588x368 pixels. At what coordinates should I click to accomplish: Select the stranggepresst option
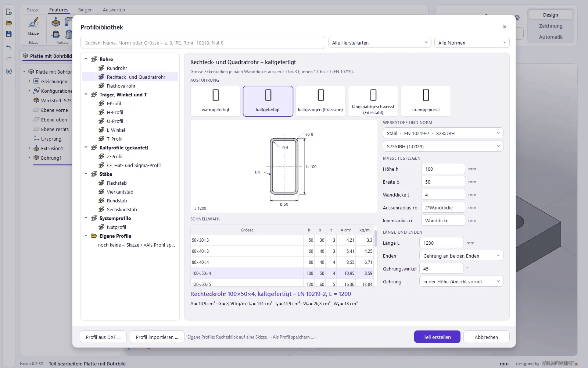pyautogui.click(x=426, y=101)
